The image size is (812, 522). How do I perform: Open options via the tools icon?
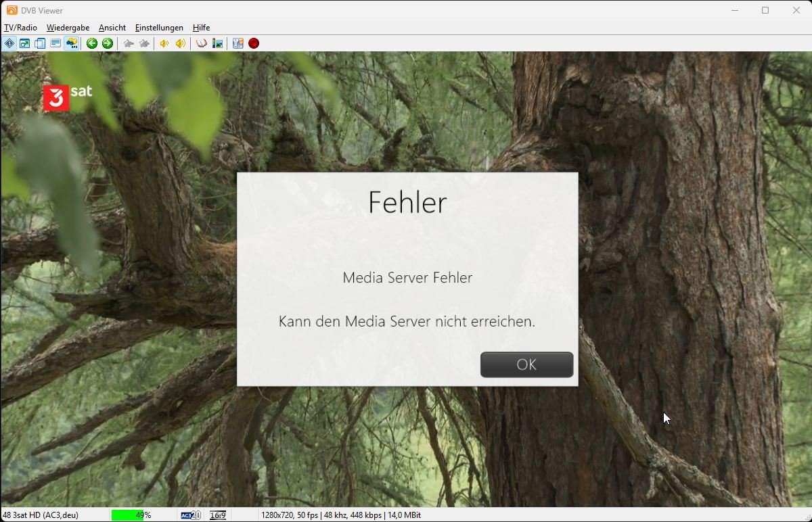click(238, 43)
